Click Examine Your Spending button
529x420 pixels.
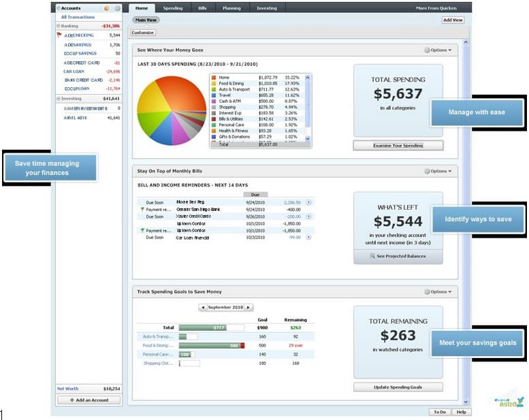point(398,146)
